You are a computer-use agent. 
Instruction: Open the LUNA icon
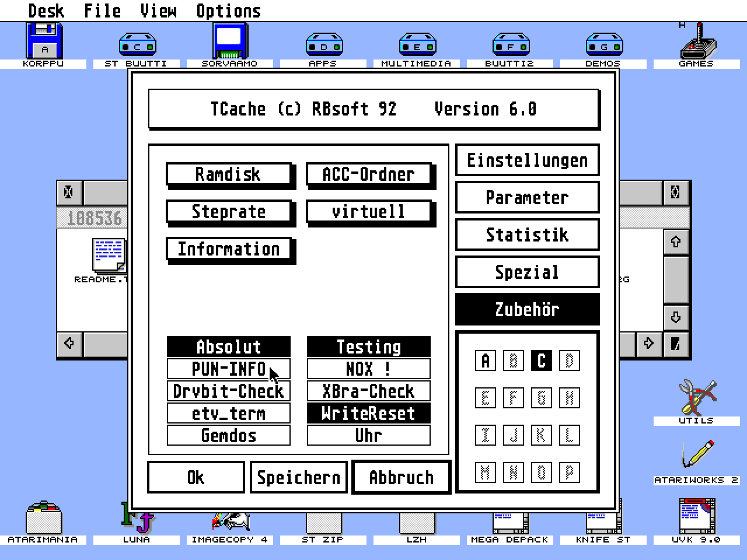(x=137, y=519)
